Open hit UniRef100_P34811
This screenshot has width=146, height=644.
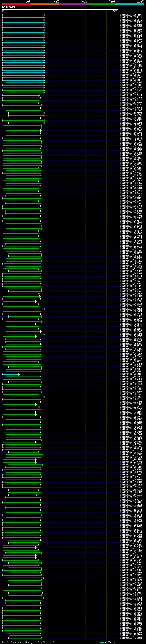(x=131, y=17)
